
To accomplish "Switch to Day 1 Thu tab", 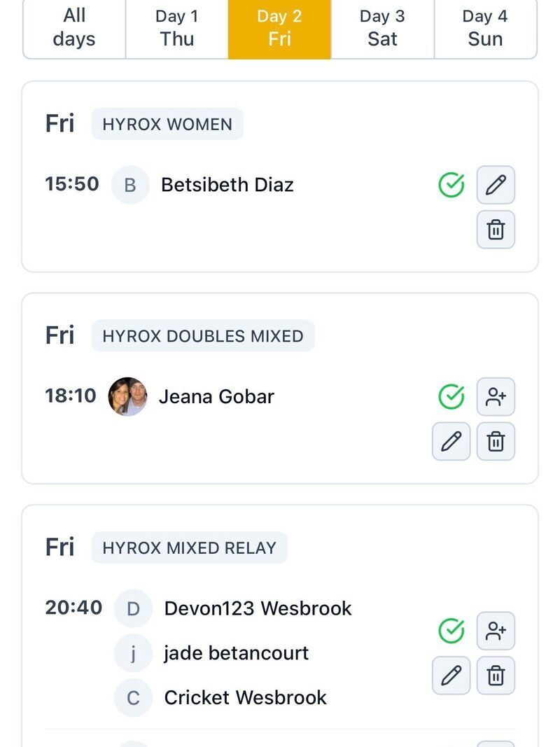I will [176, 28].
